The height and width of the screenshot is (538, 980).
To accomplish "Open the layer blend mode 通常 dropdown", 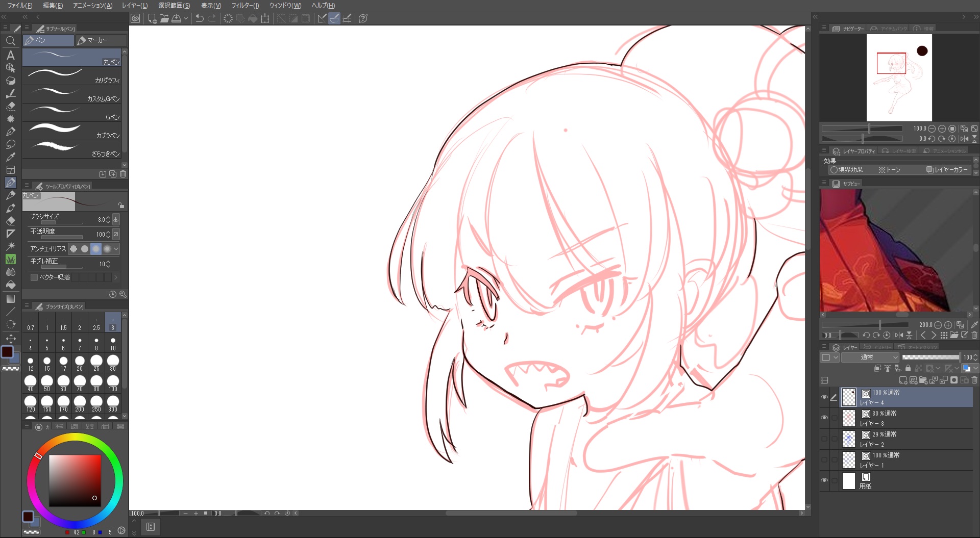I will click(870, 357).
